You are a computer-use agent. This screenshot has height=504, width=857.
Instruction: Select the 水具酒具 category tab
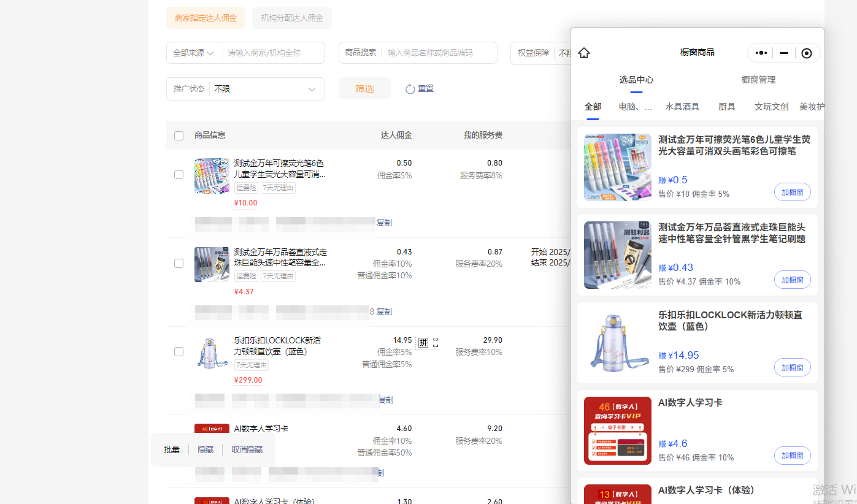point(682,107)
